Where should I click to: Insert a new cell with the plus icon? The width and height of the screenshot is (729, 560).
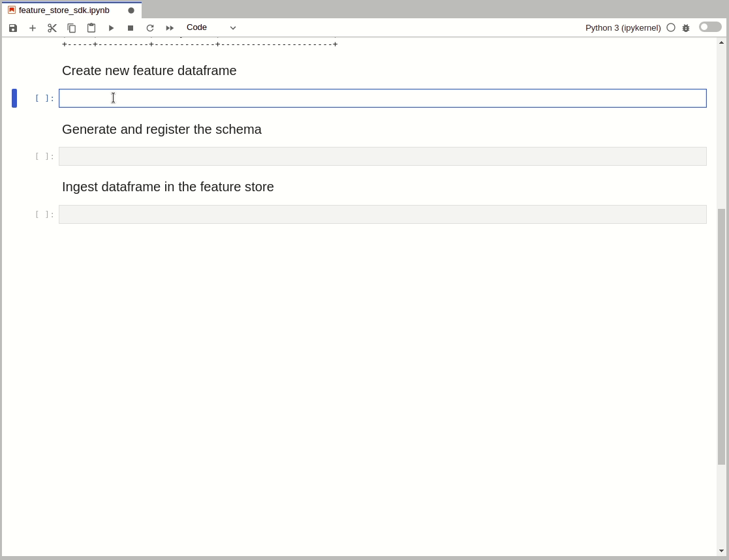tap(33, 28)
